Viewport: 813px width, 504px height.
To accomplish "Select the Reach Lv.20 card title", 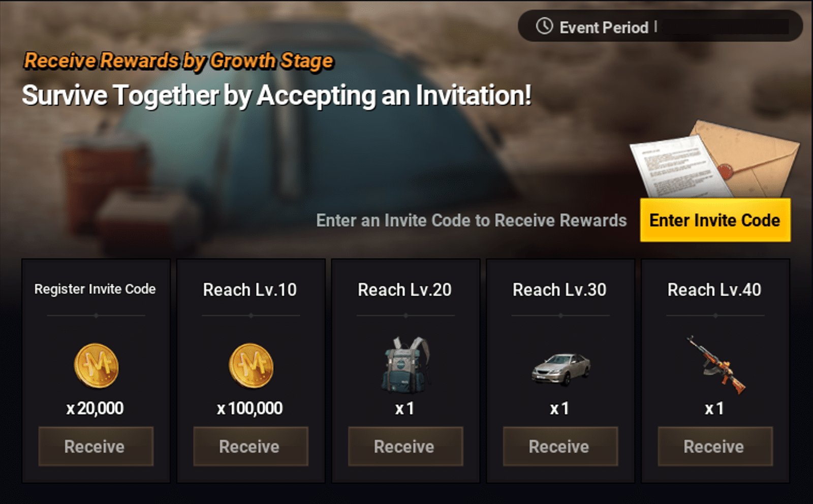I will [405, 290].
